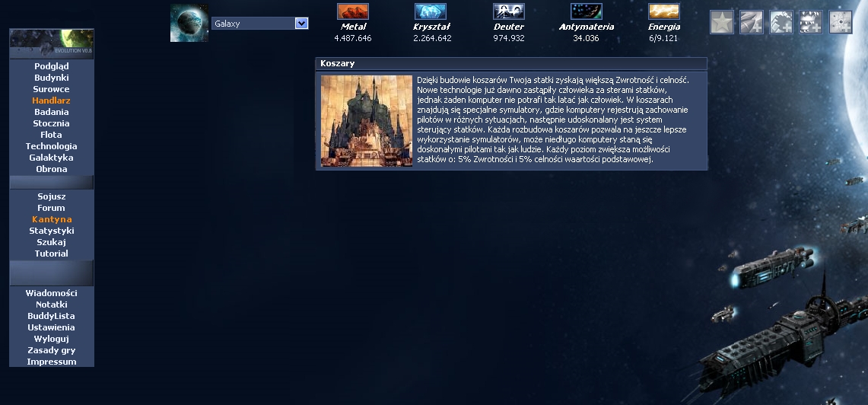Read Zasady gry rules
The height and width of the screenshot is (405, 868).
(52, 350)
